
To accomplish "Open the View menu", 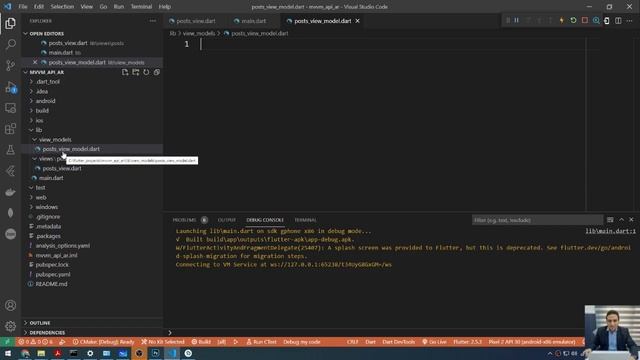I will coord(87,7).
